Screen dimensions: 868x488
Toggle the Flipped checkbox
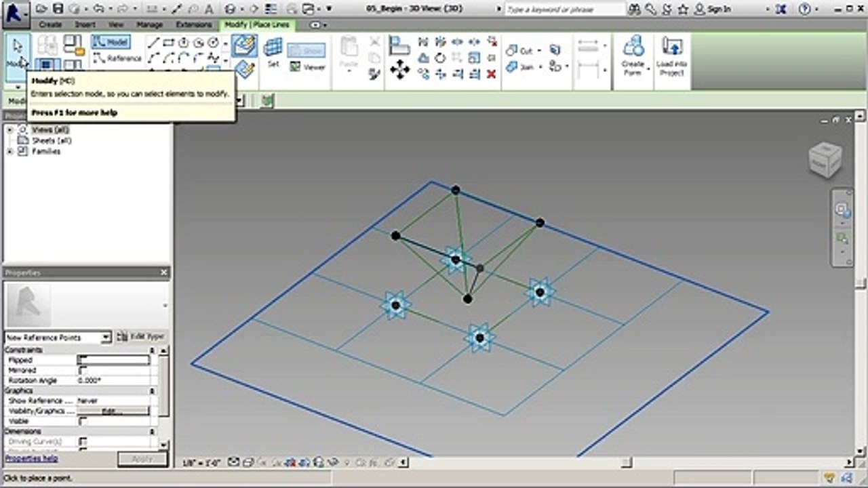pyautogui.click(x=82, y=360)
